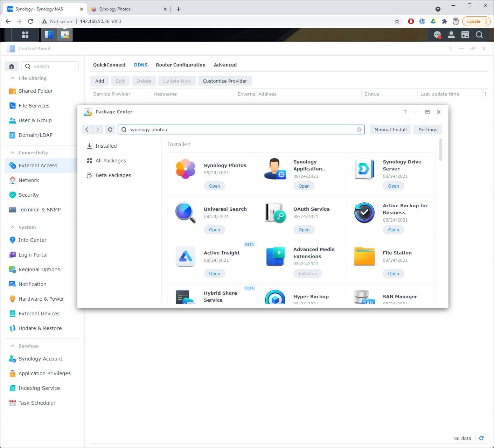Switch to DDNS tab
494x448 pixels.
click(x=141, y=65)
